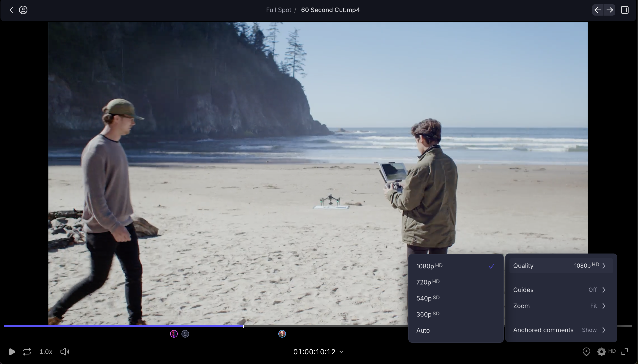The height and width of the screenshot is (364, 638).
Task: Select 360p SD quality option
Action: 428,314
